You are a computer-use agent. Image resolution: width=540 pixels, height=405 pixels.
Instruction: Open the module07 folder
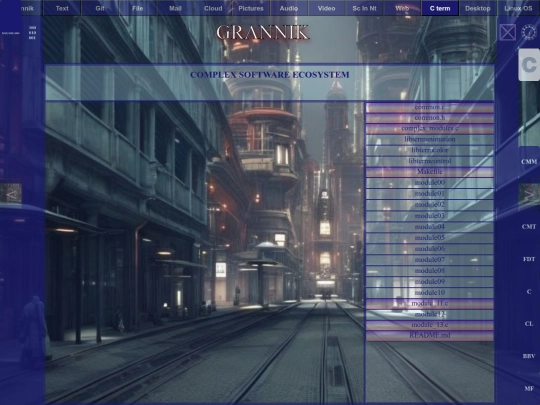coord(429,260)
